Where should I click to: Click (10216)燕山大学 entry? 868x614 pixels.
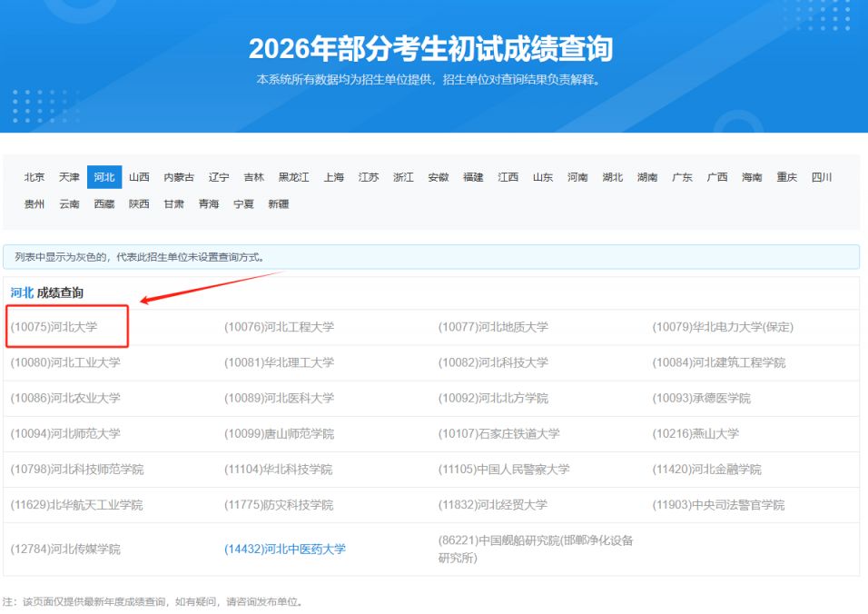point(695,433)
